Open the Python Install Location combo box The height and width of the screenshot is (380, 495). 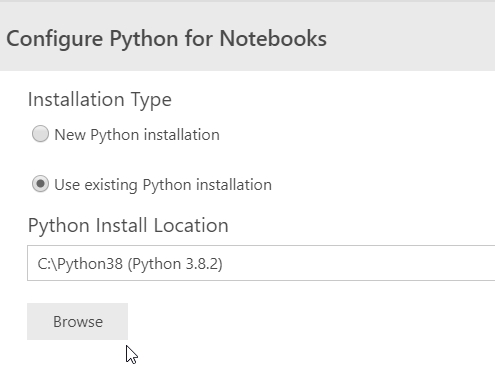click(261, 263)
